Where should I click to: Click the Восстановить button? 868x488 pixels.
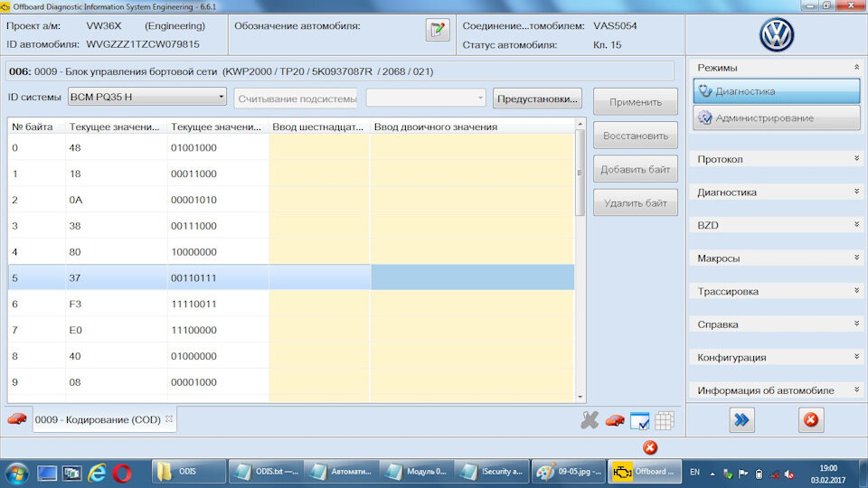click(636, 136)
